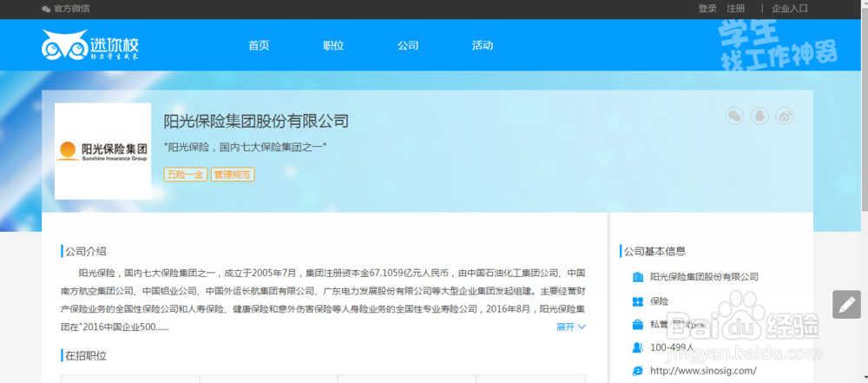Click the 五险一金 tag

click(186, 175)
